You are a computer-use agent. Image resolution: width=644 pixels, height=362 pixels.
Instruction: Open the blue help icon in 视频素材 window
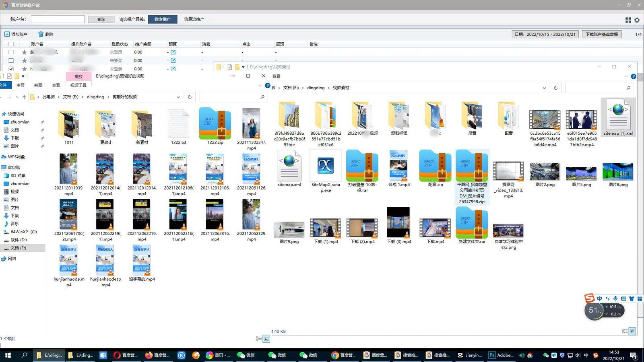tap(634, 76)
